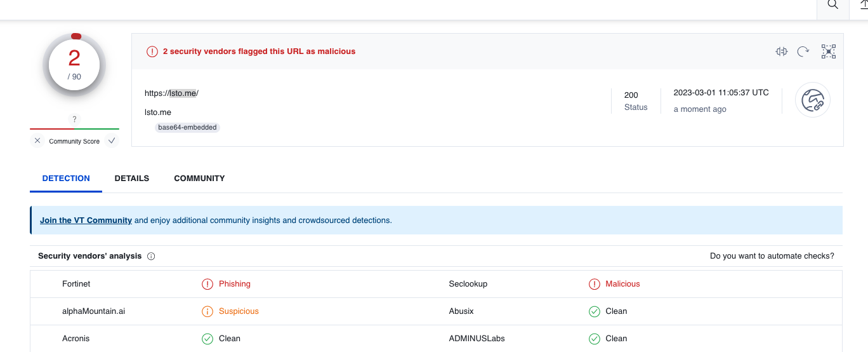
Task: Click the 200 status code value
Action: (631, 95)
